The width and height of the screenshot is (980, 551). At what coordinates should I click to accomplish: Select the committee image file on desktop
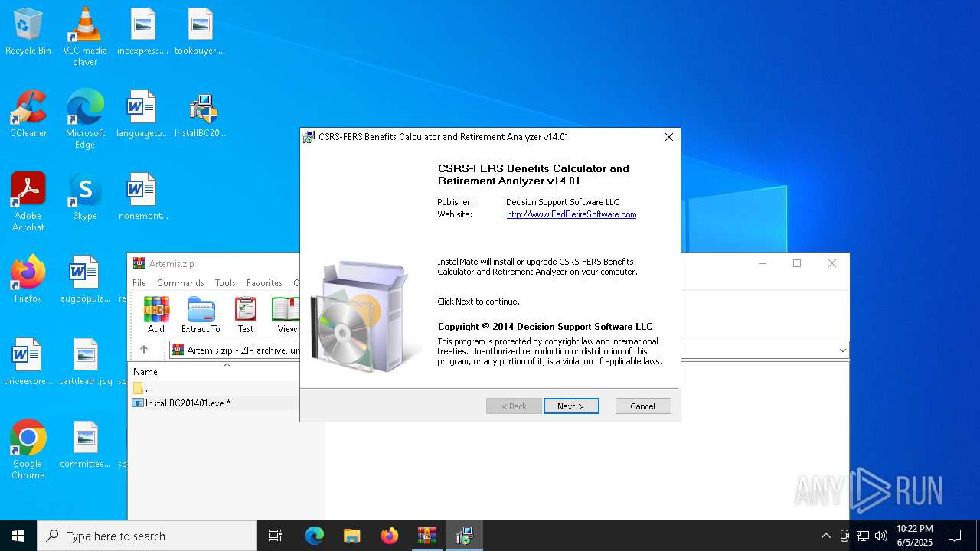click(85, 445)
